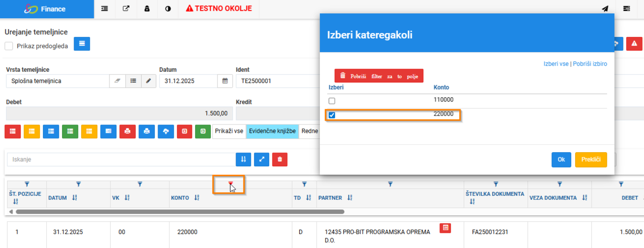Open the external link icon in top bar

pos(126,8)
